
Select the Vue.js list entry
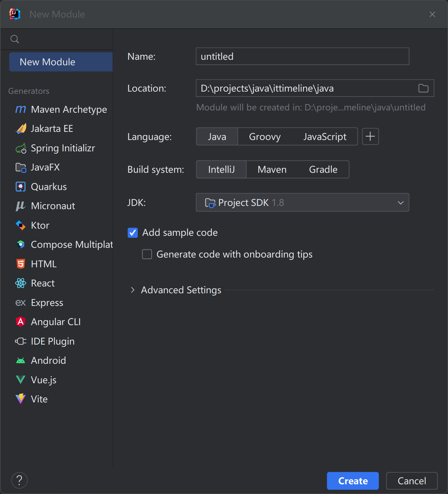[61, 380]
